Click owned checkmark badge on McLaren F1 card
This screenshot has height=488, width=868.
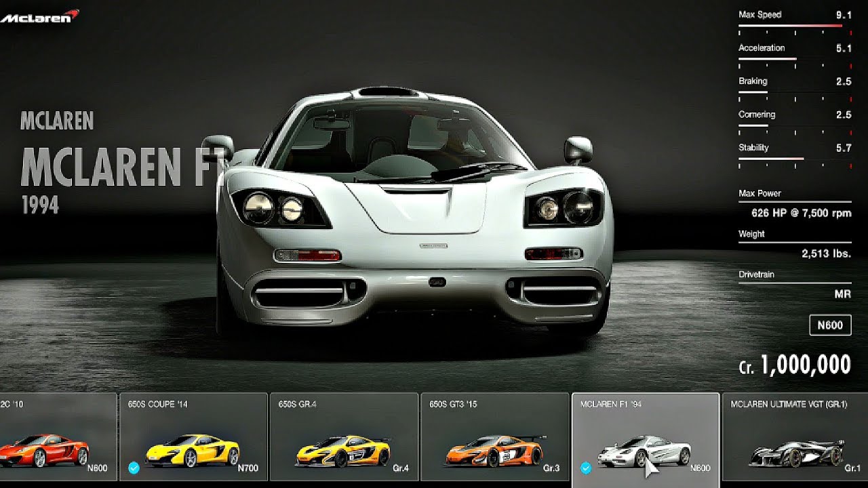(586, 468)
